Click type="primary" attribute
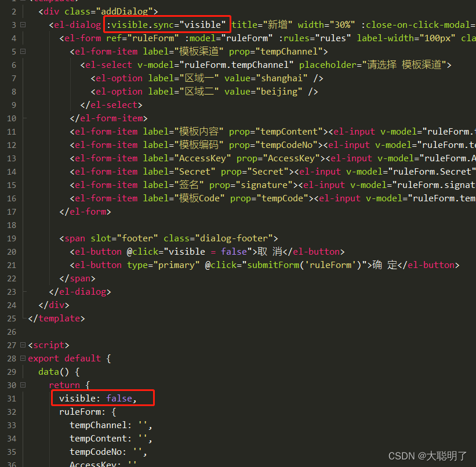The height and width of the screenshot is (467, 476). pos(163,265)
